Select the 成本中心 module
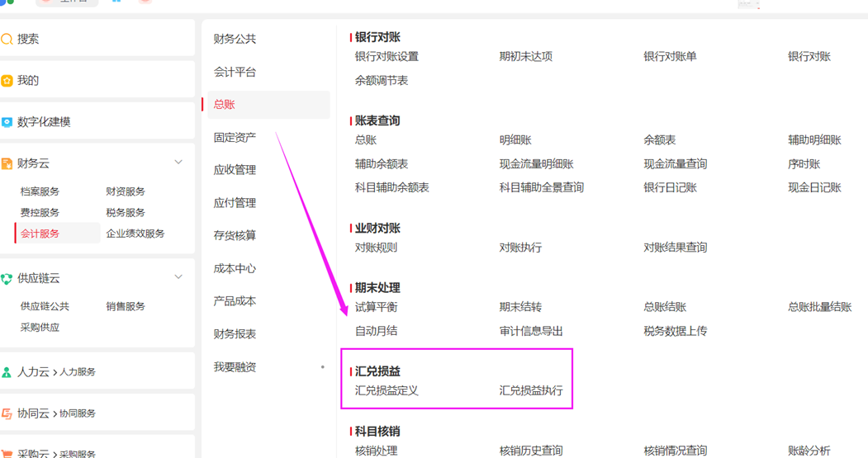 click(235, 269)
